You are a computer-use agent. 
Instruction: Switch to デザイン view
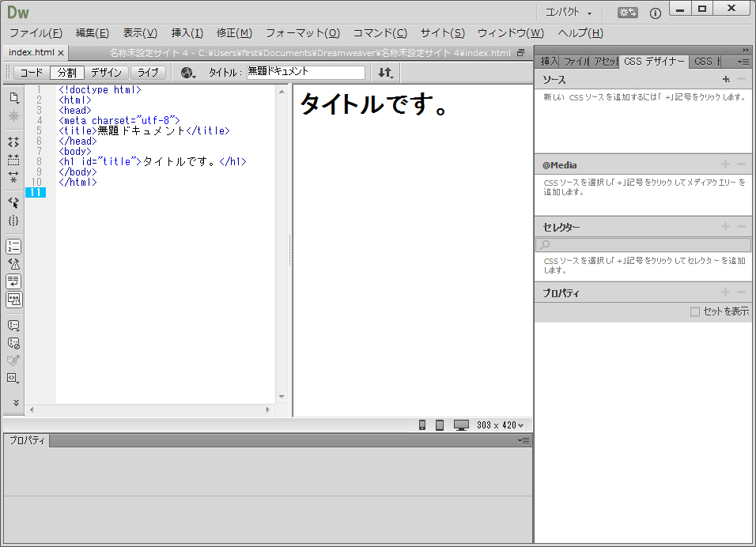click(106, 73)
